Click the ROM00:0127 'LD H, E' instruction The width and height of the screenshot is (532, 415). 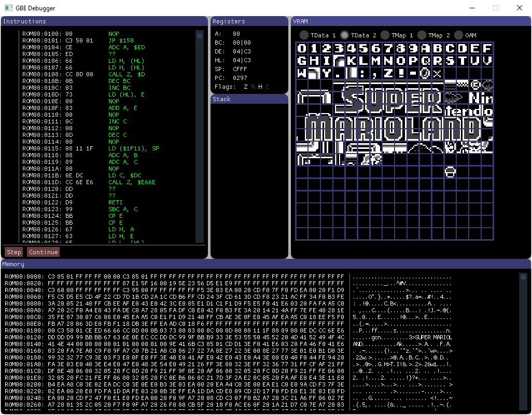(121, 236)
